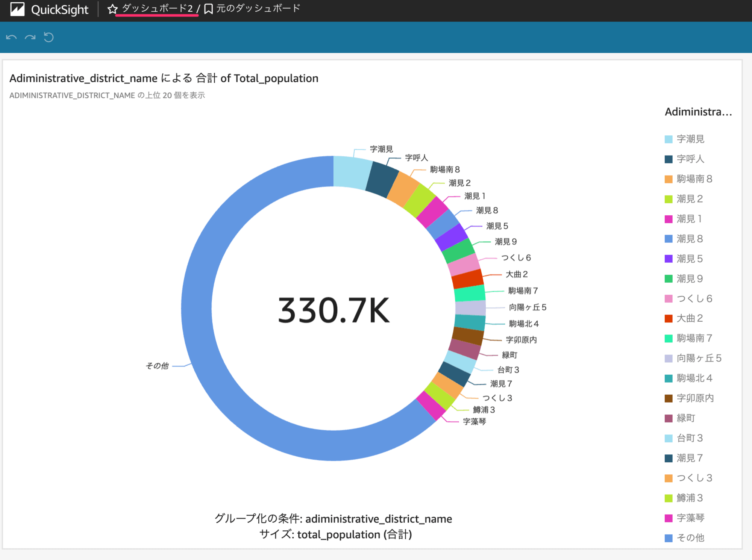Select つくし３ in the legend
This screenshot has height=560, width=752.
click(688, 478)
